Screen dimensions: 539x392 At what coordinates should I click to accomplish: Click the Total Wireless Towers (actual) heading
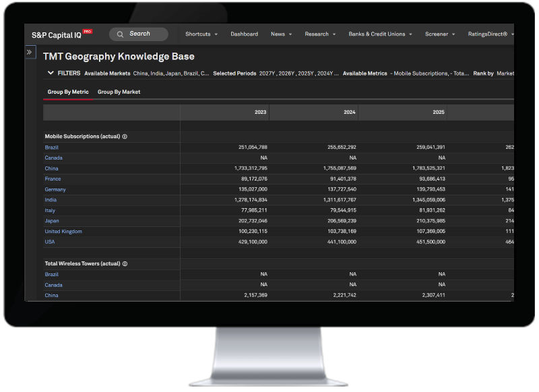(82, 264)
